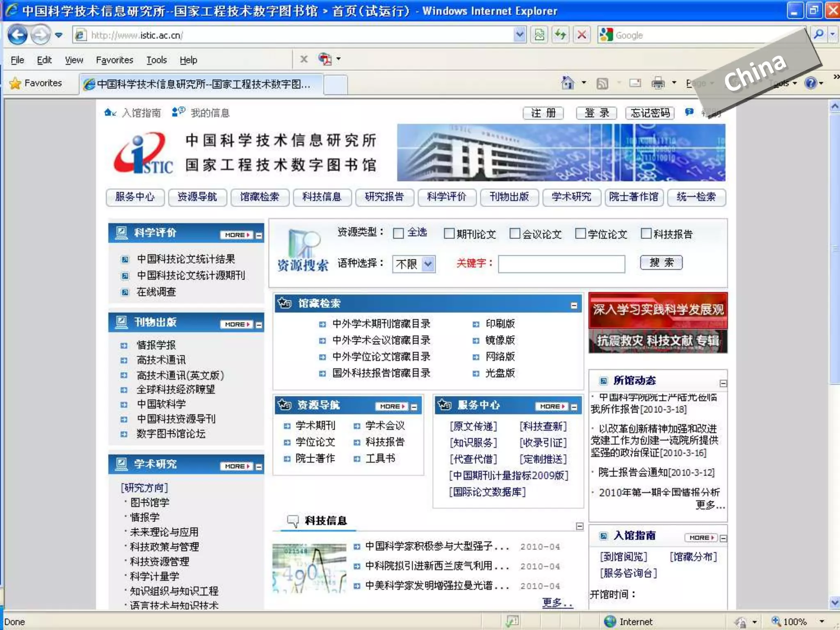Click the RSS feeds toolbar icon
The width and height of the screenshot is (840, 630).
[x=602, y=84]
